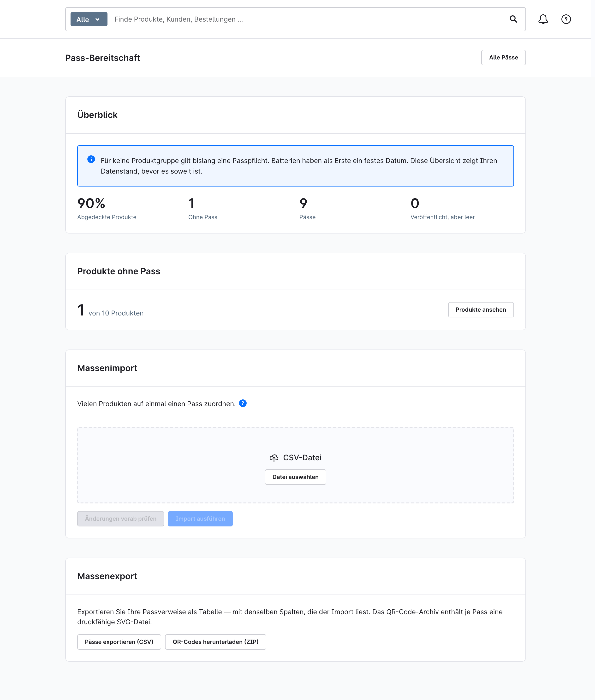This screenshot has width=595, height=700.
Task: Click the question mark help next to Massenimport text
Action: coord(243,403)
